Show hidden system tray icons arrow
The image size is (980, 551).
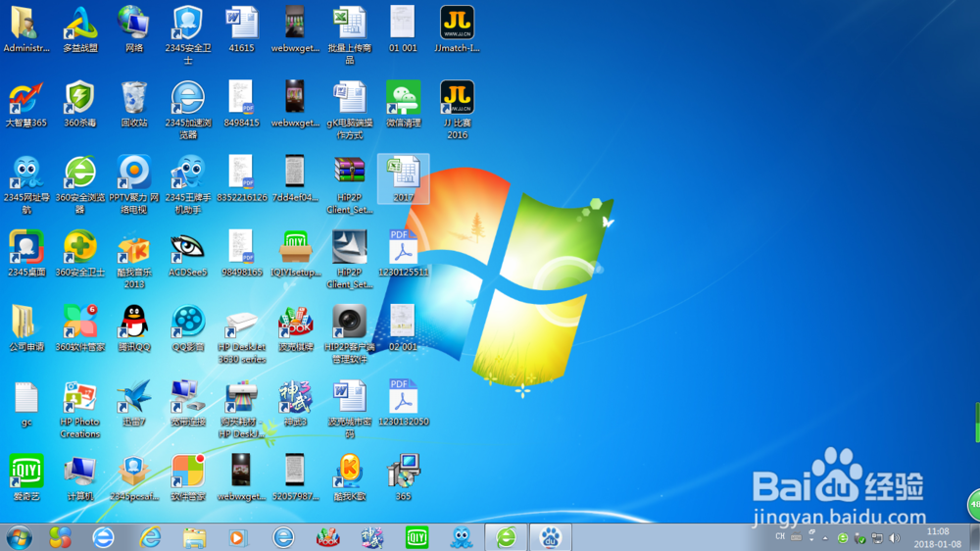(x=825, y=538)
